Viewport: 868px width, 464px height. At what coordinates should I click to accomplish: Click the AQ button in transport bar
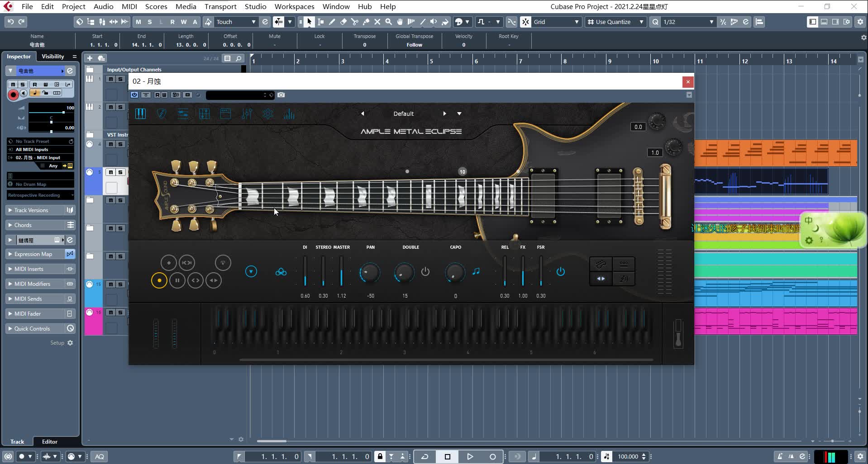coord(99,456)
